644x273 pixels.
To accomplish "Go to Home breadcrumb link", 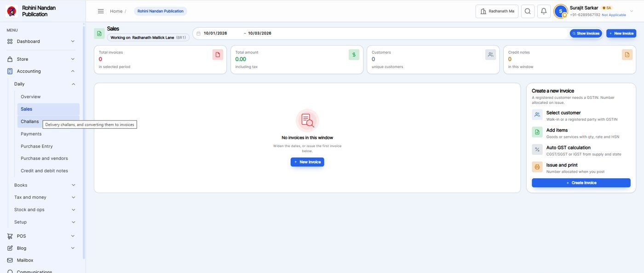I will coord(116,11).
